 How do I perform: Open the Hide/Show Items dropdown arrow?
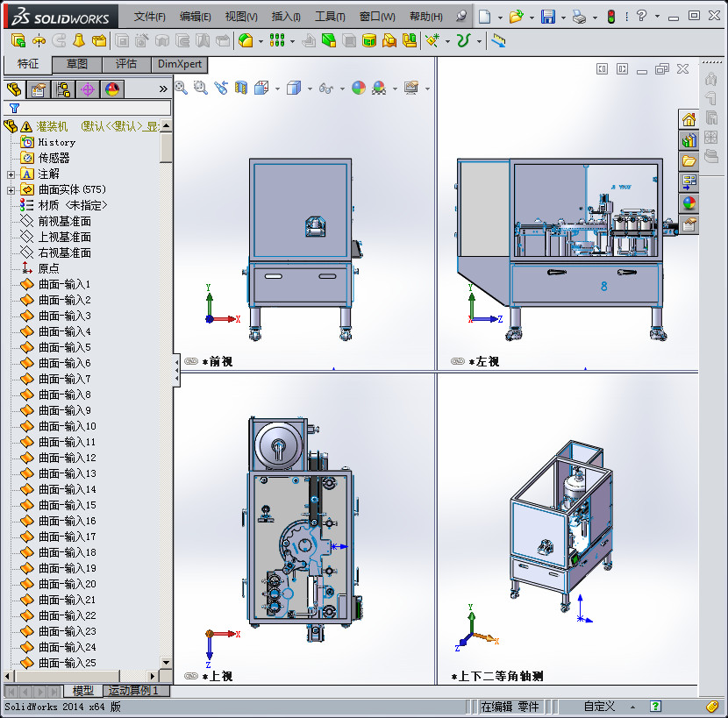point(342,89)
